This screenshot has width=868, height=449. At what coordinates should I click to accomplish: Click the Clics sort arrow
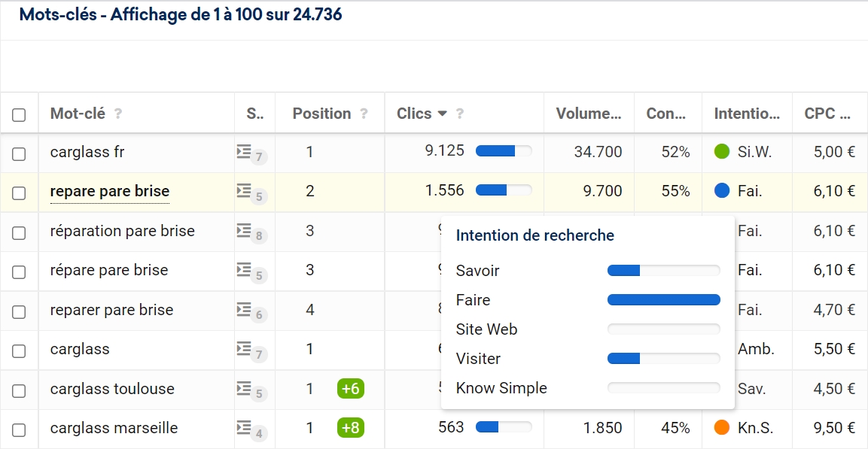pyautogui.click(x=442, y=114)
